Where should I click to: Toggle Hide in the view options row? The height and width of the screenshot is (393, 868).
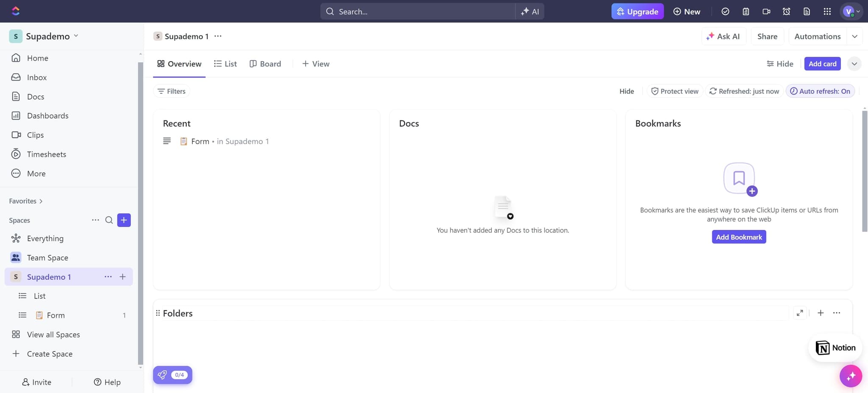pos(626,91)
